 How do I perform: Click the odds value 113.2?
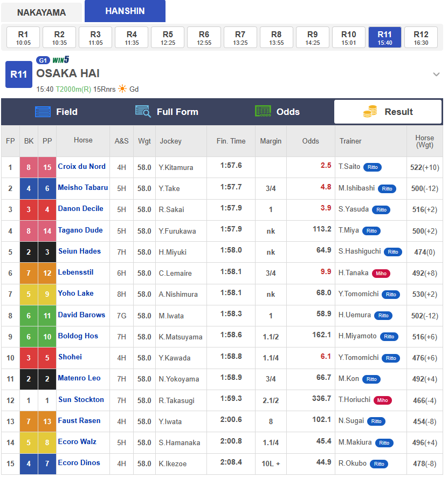pos(322,229)
